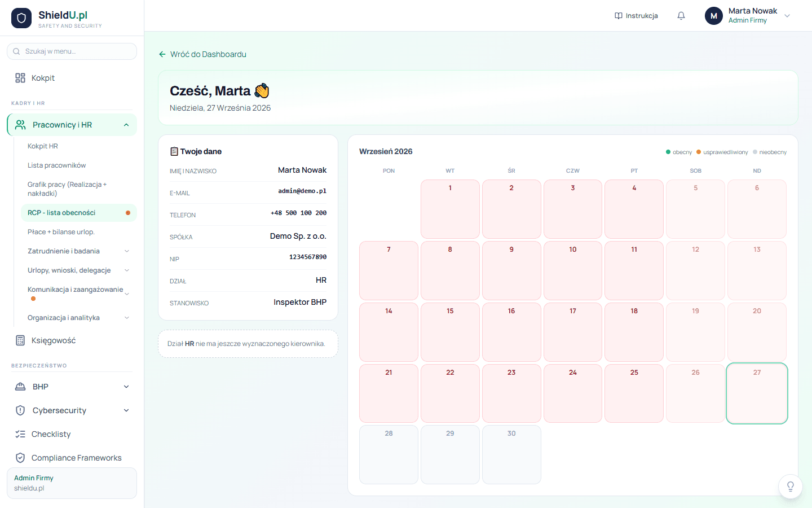Click the BHP hard hat icon
This screenshot has width=812, height=508.
pos(20,387)
